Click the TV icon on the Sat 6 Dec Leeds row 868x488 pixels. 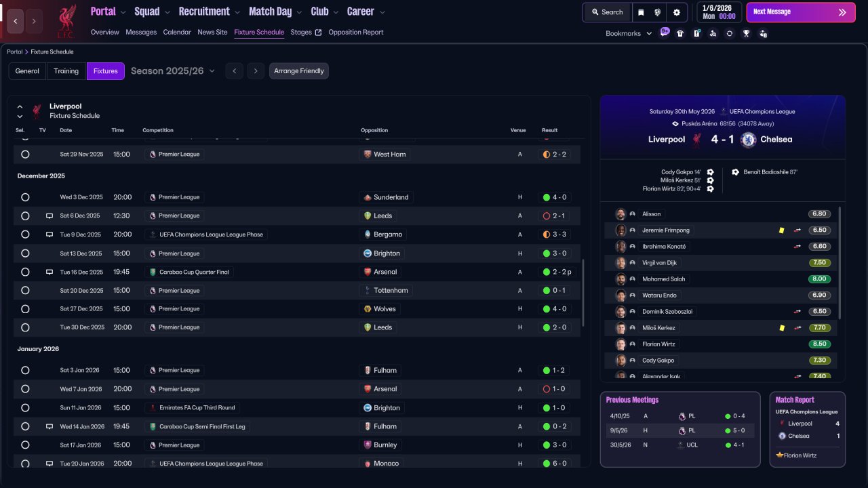50,216
